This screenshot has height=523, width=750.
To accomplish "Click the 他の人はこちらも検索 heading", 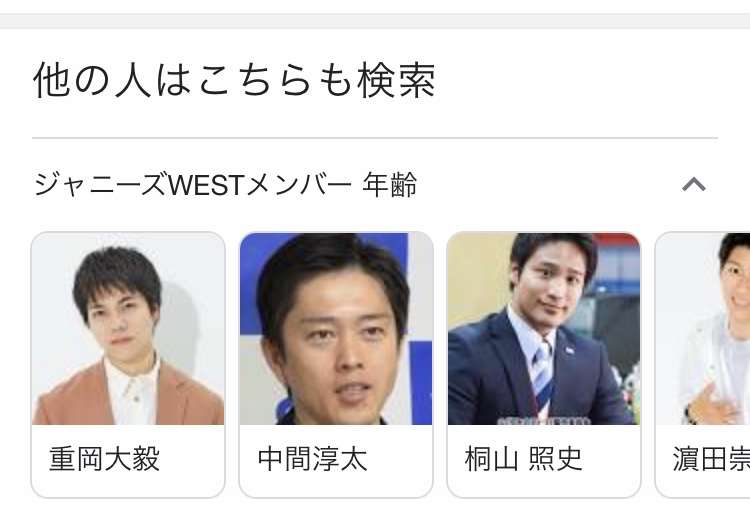I will 234,80.
